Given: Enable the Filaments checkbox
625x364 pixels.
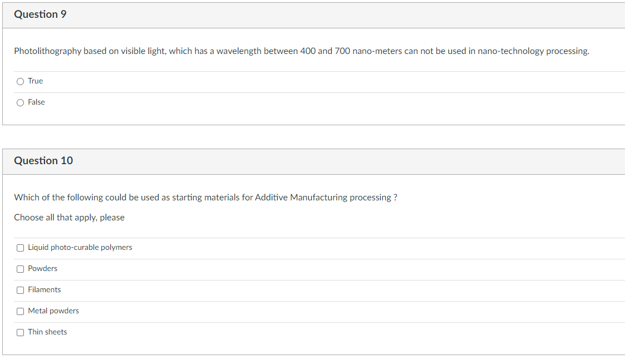Looking at the screenshot, I should (x=21, y=290).
